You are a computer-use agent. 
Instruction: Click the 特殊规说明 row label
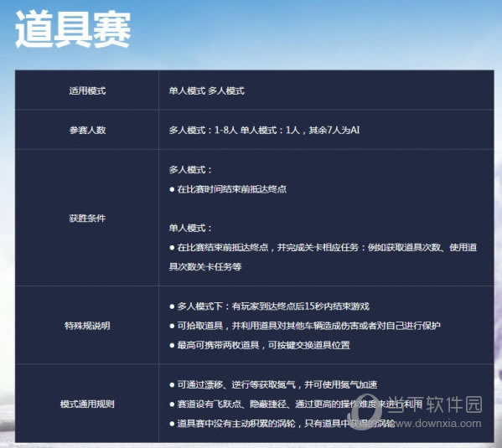tap(87, 326)
